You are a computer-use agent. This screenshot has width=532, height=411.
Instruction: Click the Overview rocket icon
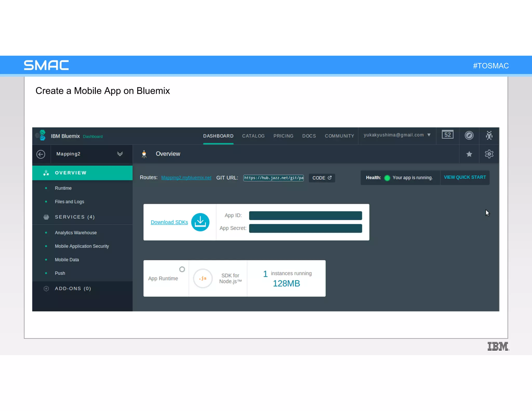coord(144,154)
